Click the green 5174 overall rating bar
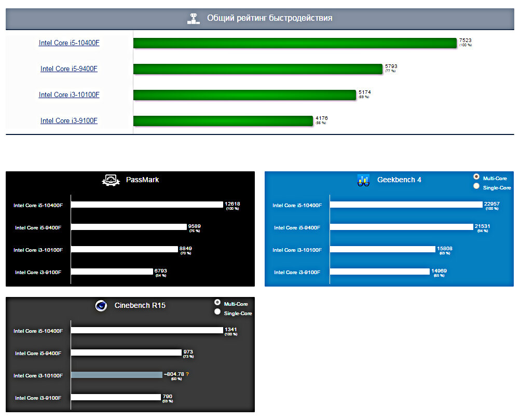The height and width of the screenshot is (420, 520). [x=245, y=95]
